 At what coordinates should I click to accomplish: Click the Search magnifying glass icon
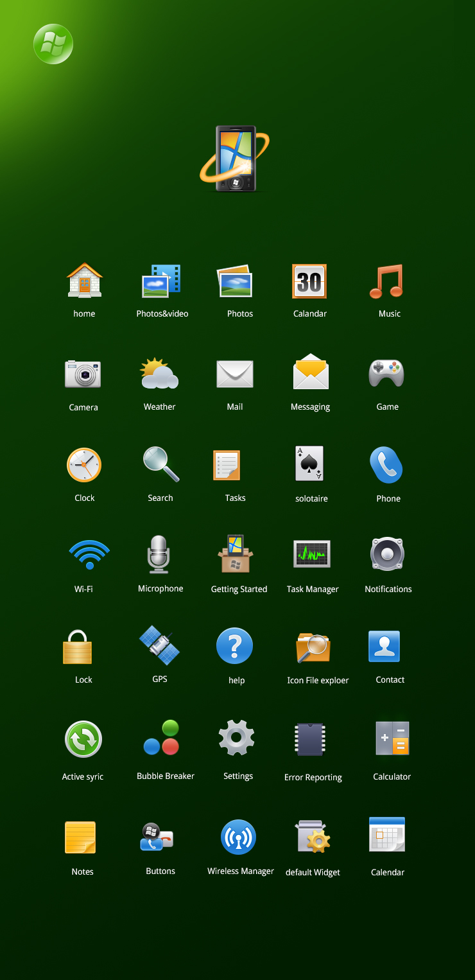[160, 464]
